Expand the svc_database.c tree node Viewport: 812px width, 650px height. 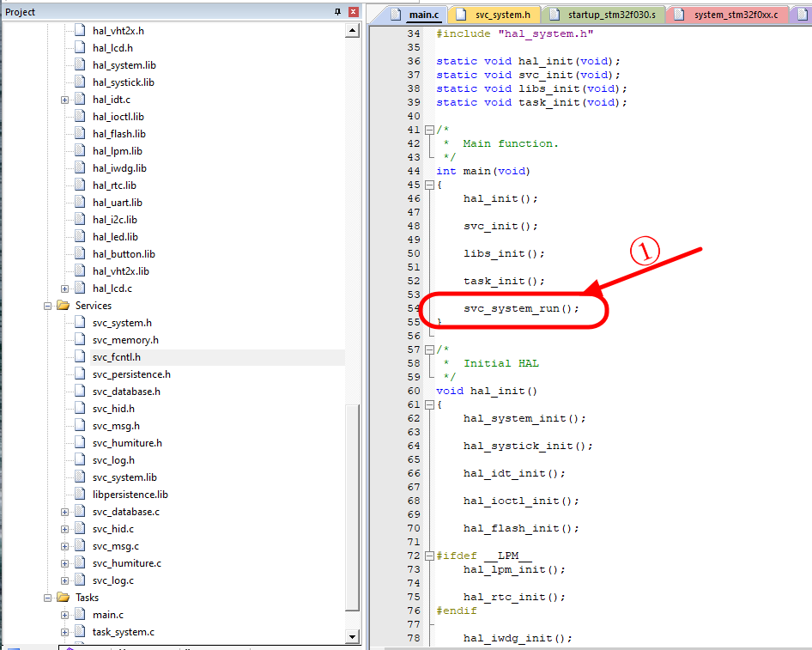(x=65, y=512)
